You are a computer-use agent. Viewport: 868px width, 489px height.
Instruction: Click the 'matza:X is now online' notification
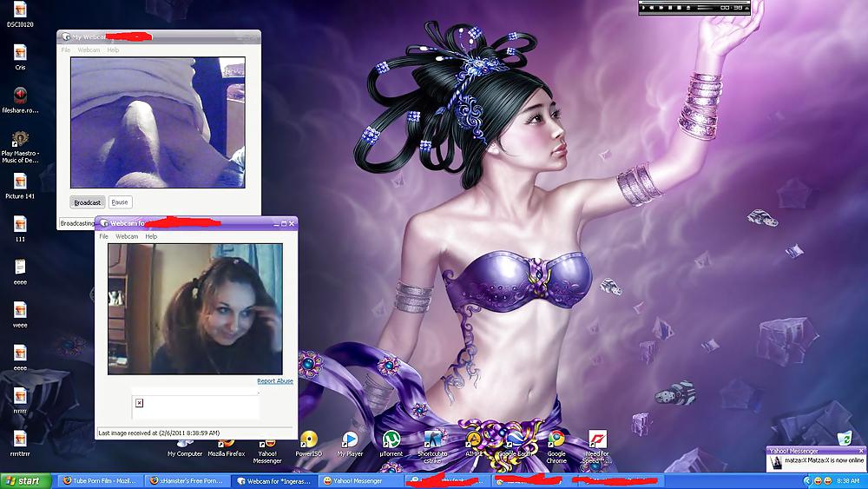[x=825, y=460]
